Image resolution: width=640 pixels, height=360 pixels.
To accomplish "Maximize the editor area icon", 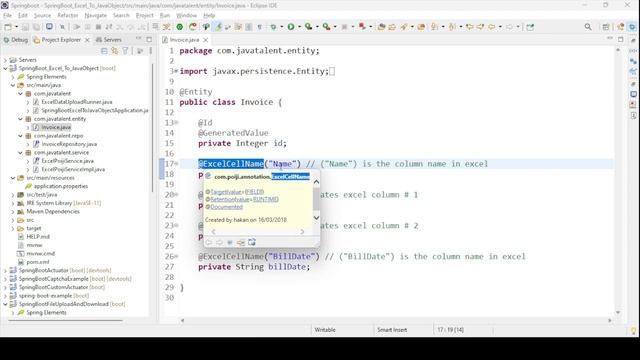I will [621, 39].
